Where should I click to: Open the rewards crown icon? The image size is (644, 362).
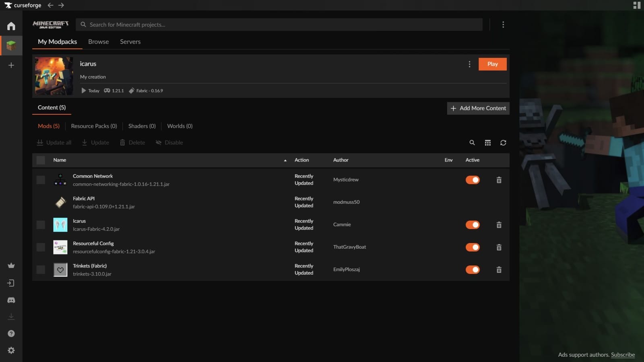tap(11, 265)
